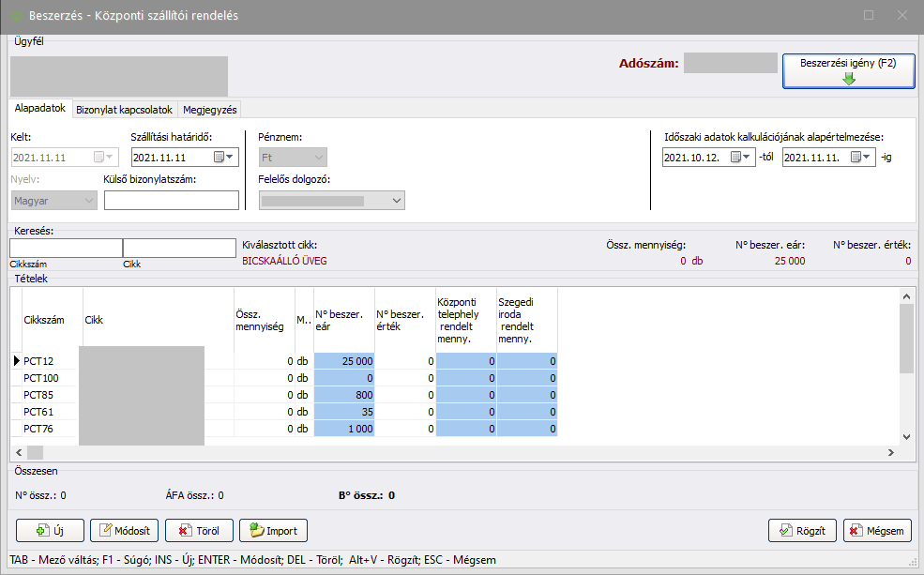
Task: Open the Import folder icon button
Action: pyautogui.click(x=255, y=531)
